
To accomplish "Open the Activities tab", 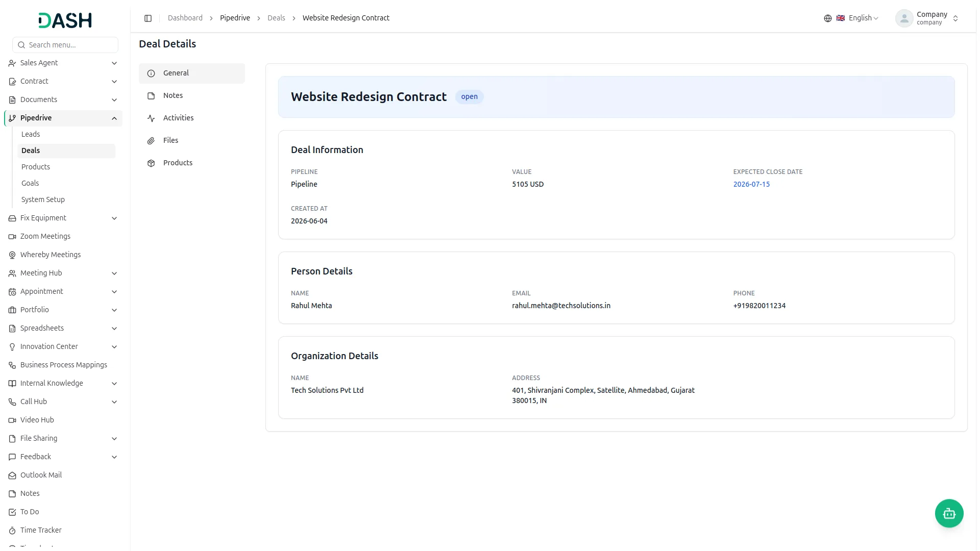I will 192,118.
